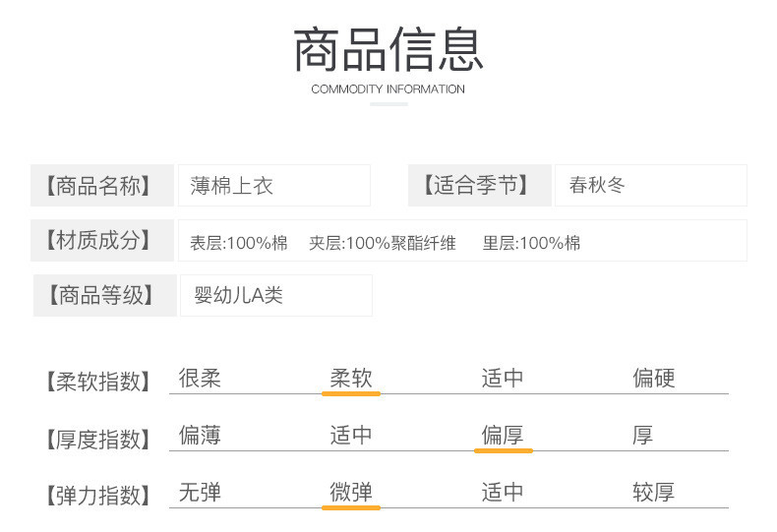Click the 商品信息 heading
The width and height of the screenshot is (777, 532).
coord(388,50)
